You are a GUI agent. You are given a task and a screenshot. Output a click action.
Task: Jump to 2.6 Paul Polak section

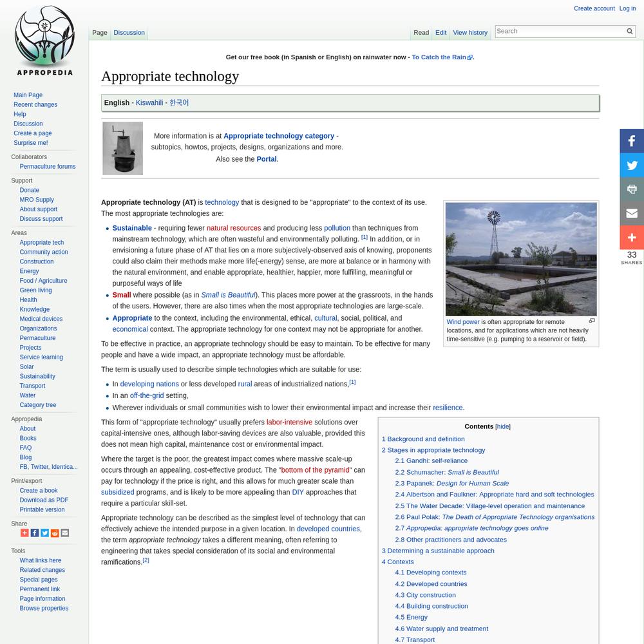[495, 517]
